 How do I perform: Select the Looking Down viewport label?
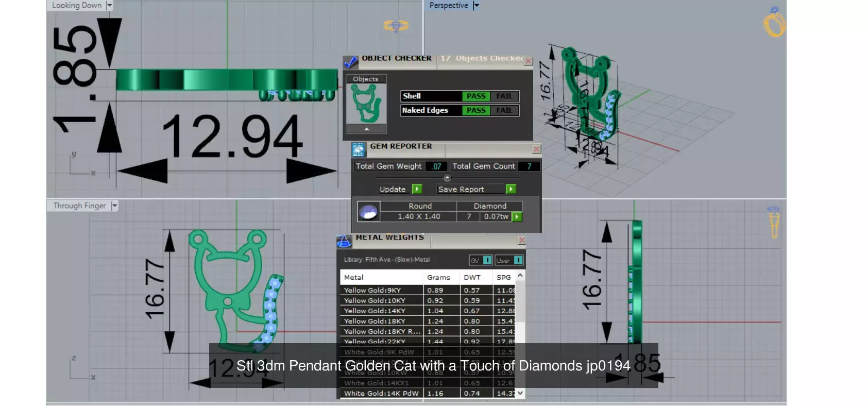coord(77,5)
